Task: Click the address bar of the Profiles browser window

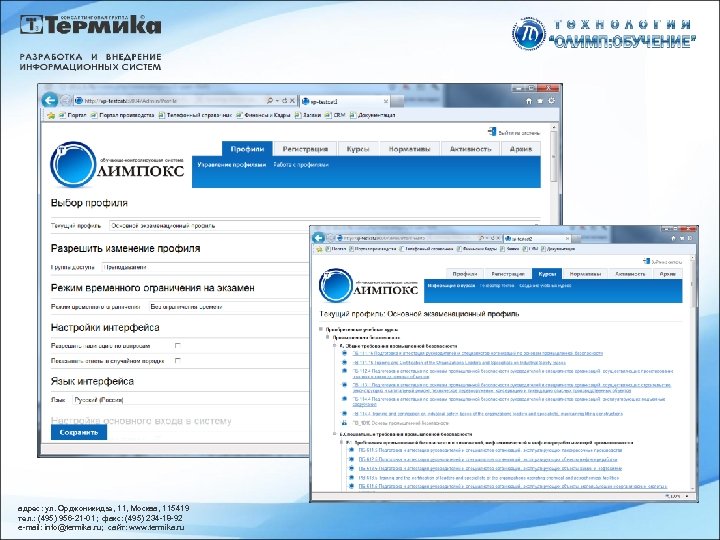Action: (x=170, y=101)
